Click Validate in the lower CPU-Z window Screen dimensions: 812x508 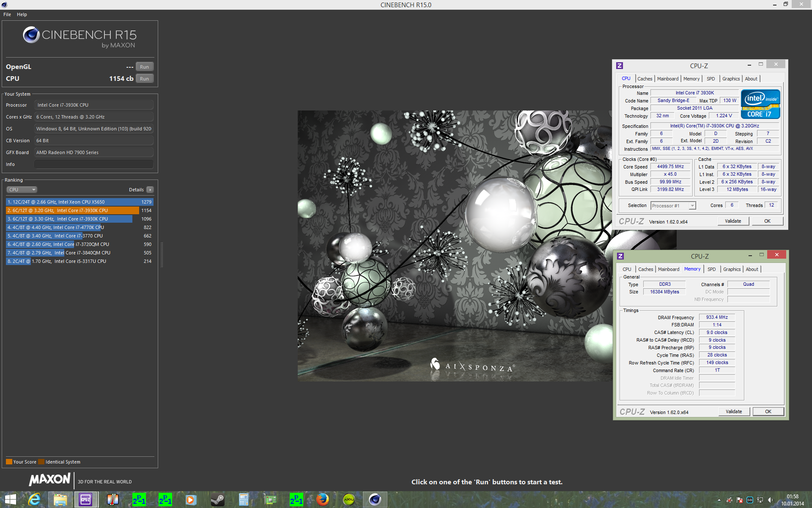pyautogui.click(x=734, y=411)
